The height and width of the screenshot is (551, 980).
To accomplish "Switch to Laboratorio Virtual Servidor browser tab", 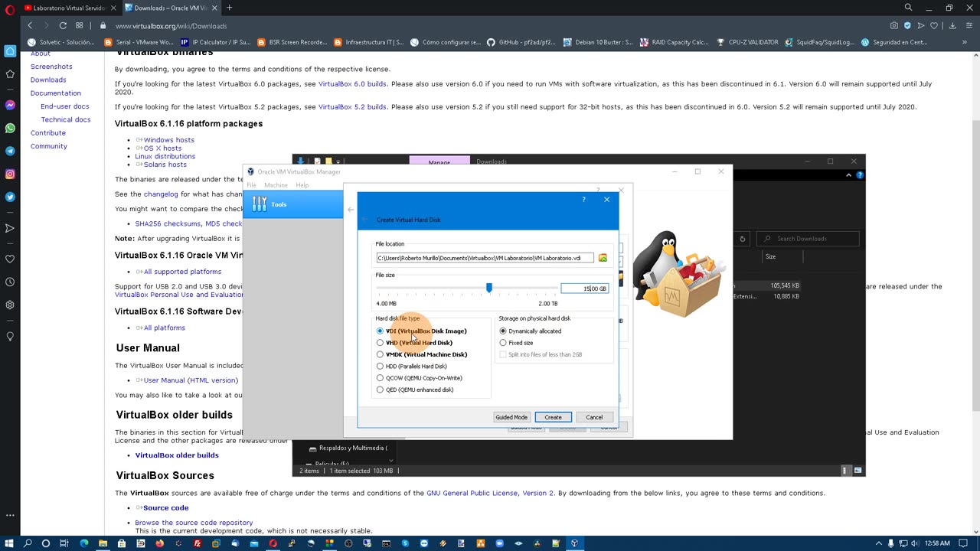I will click(70, 8).
